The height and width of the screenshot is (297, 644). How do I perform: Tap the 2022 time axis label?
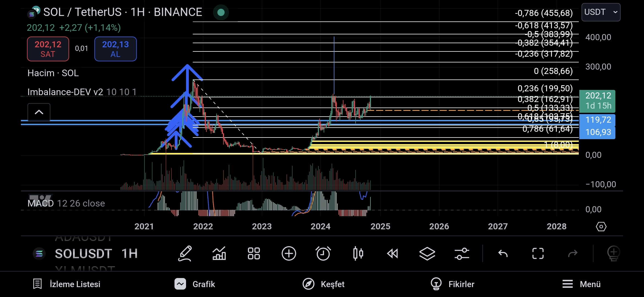pyautogui.click(x=203, y=226)
